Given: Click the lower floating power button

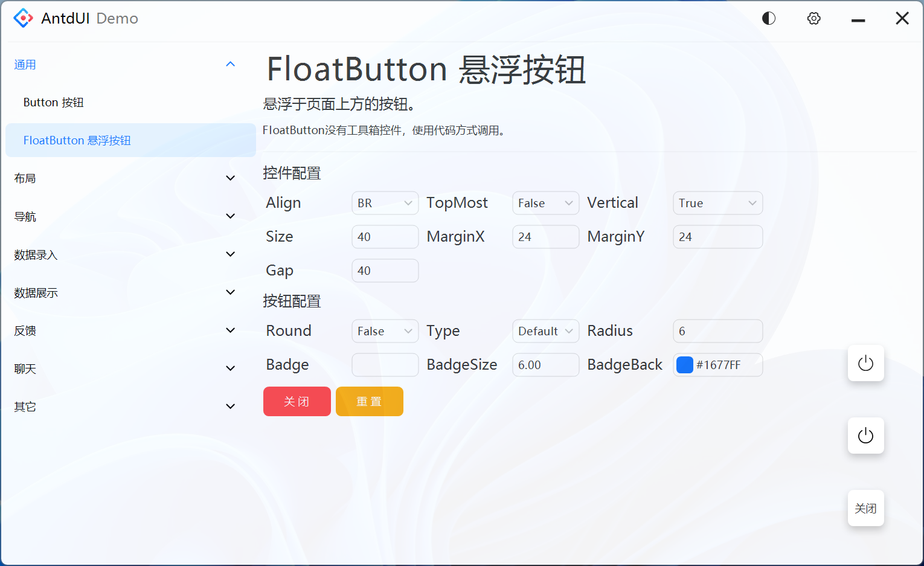Looking at the screenshot, I should (865, 436).
